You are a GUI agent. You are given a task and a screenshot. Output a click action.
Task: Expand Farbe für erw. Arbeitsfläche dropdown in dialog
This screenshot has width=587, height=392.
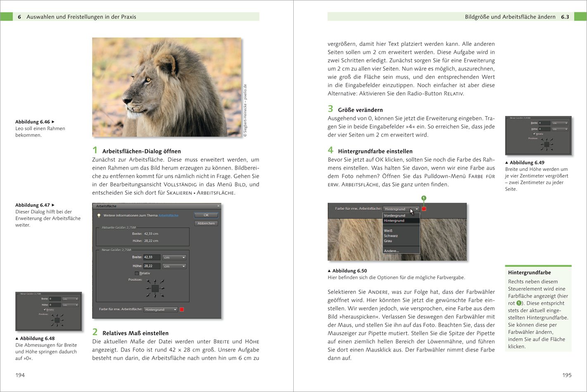[x=161, y=309]
